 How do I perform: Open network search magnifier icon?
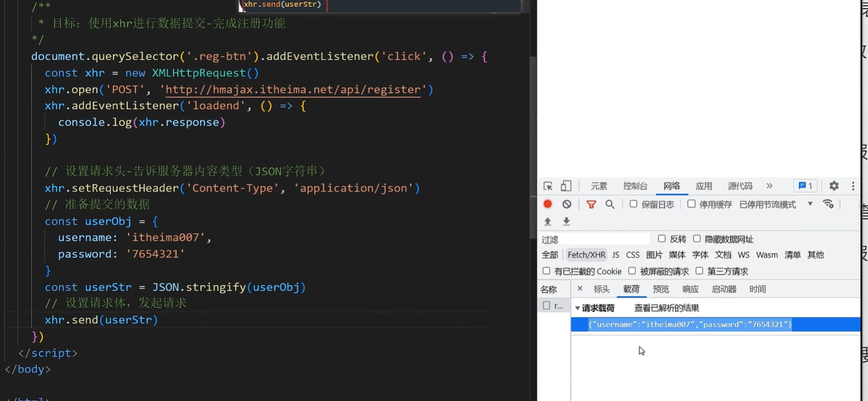610,204
